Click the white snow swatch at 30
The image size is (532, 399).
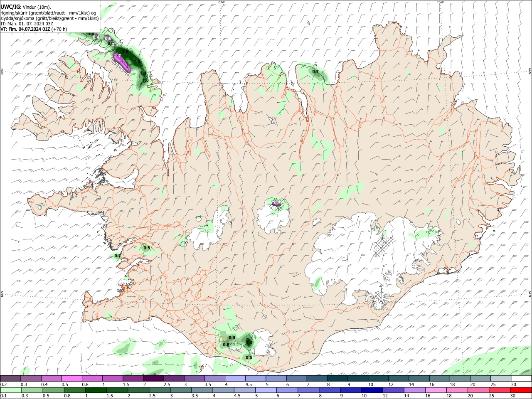521,379
